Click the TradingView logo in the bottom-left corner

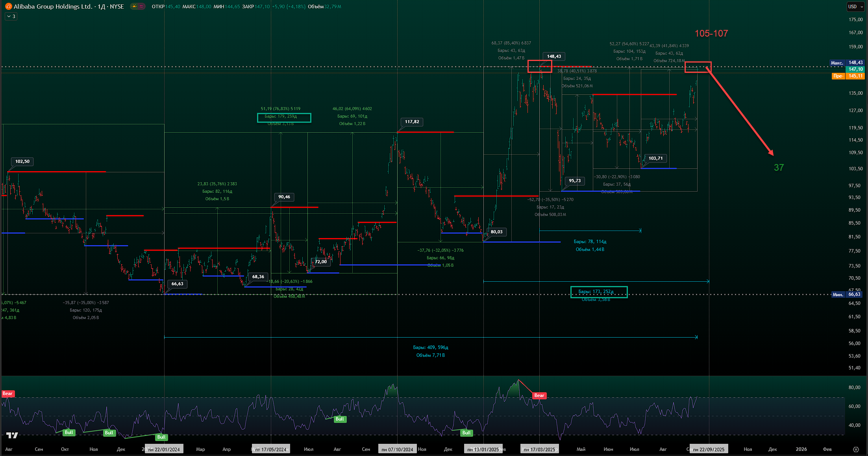[12, 435]
